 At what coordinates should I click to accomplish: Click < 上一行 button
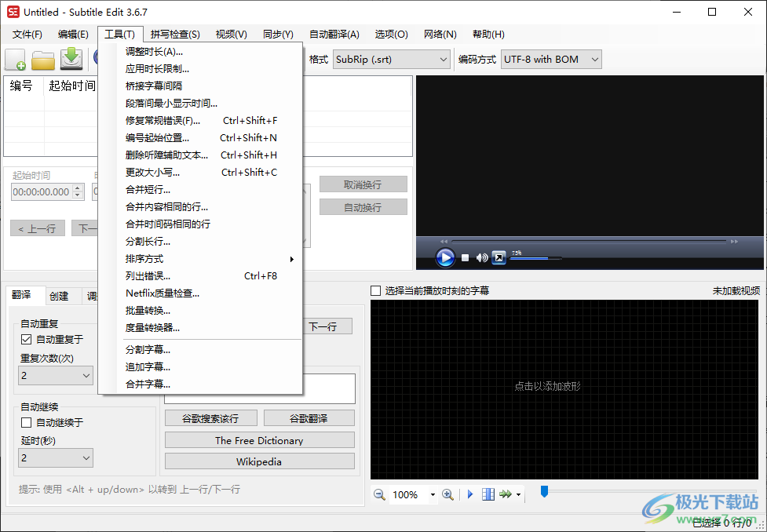coord(38,228)
